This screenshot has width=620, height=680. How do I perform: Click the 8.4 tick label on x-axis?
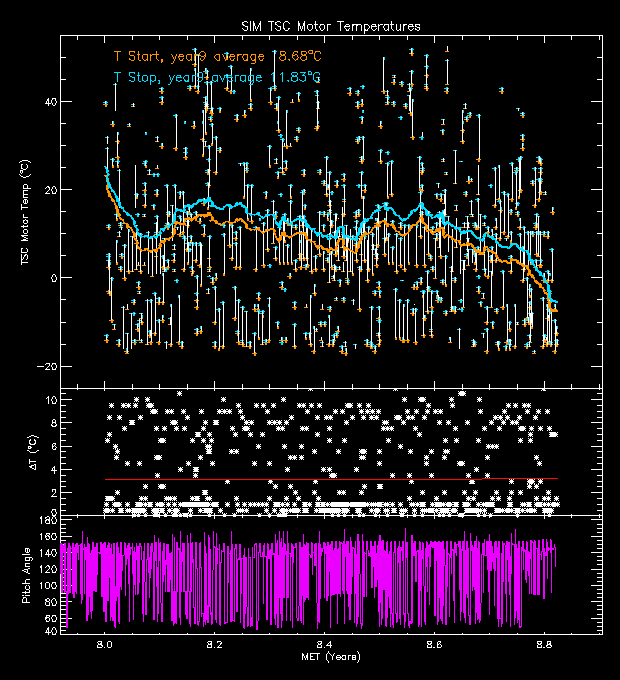(x=324, y=645)
